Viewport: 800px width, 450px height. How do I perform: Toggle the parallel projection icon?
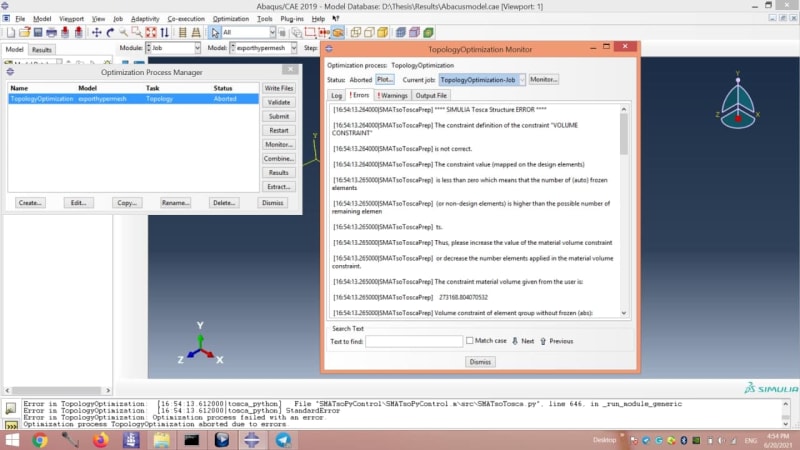[183, 33]
